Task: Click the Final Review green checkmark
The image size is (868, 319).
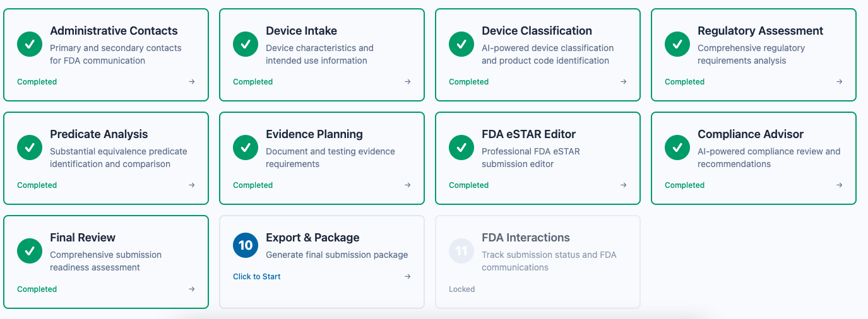Action: [30, 251]
